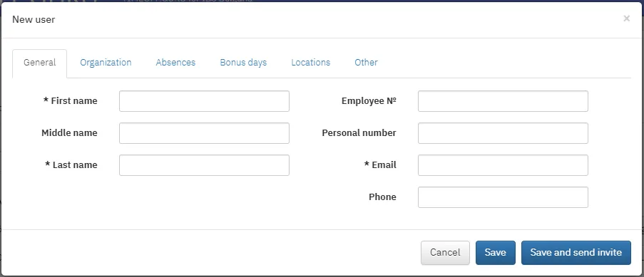Select the Last name input box
This screenshot has height=277, width=644.
(x=204, y=165)
